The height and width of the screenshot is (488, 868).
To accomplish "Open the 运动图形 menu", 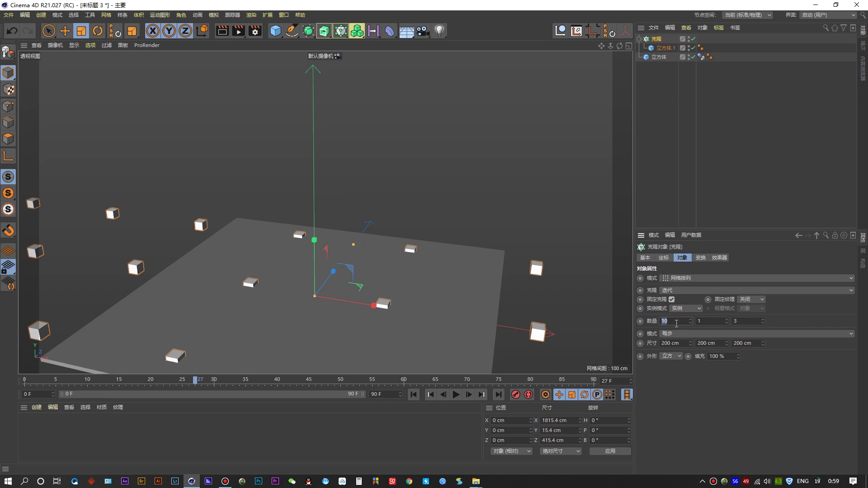I will (x=160, y=15).
